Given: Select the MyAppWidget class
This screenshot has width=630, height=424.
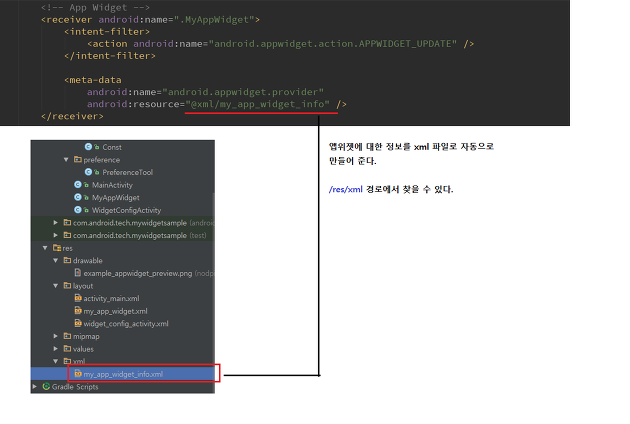Looking at the screenshot, I should click(x=116, y=198).
